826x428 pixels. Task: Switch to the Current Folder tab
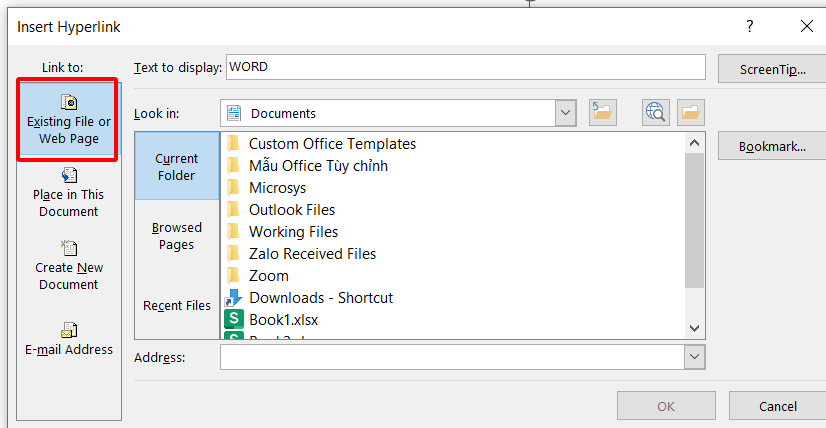177,166
